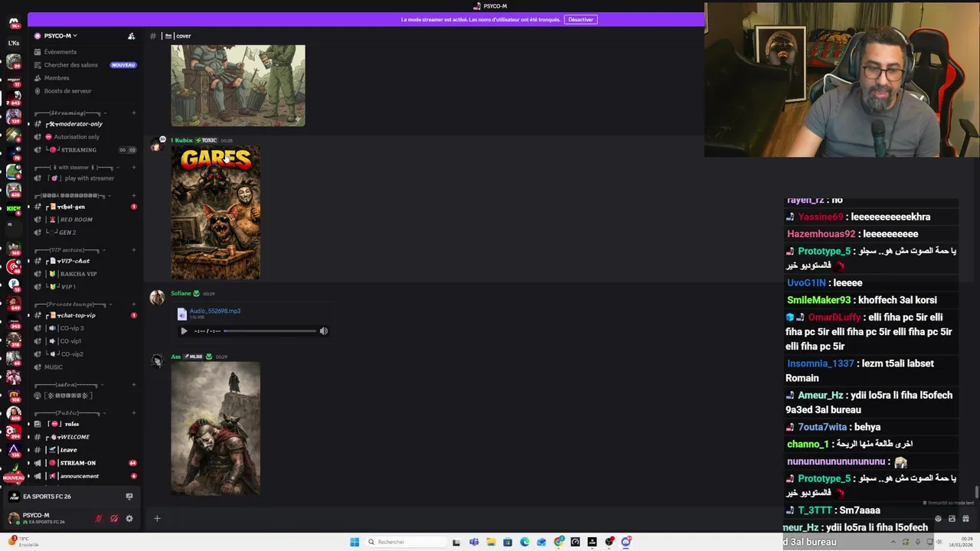Mute the audio attachment volume icon
Screen dimensions: 980x551
point(324,331)
